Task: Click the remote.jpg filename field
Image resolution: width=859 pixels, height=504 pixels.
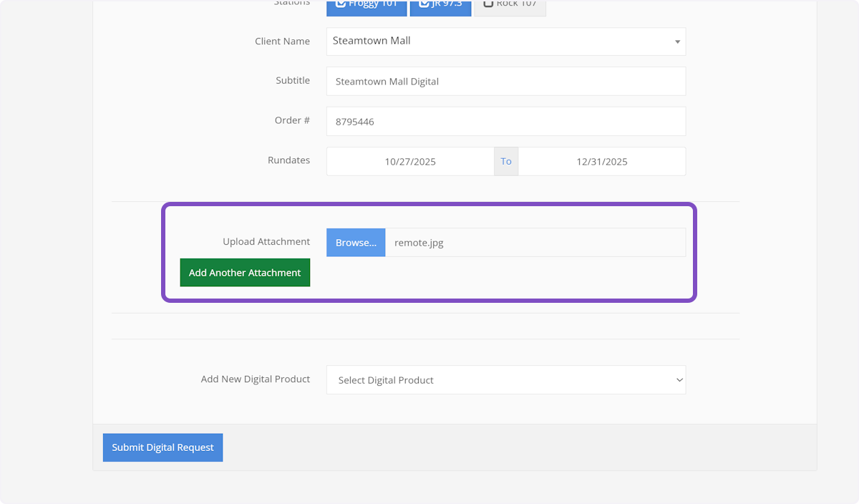Action: pyautogui.click(x=535, y=243)
